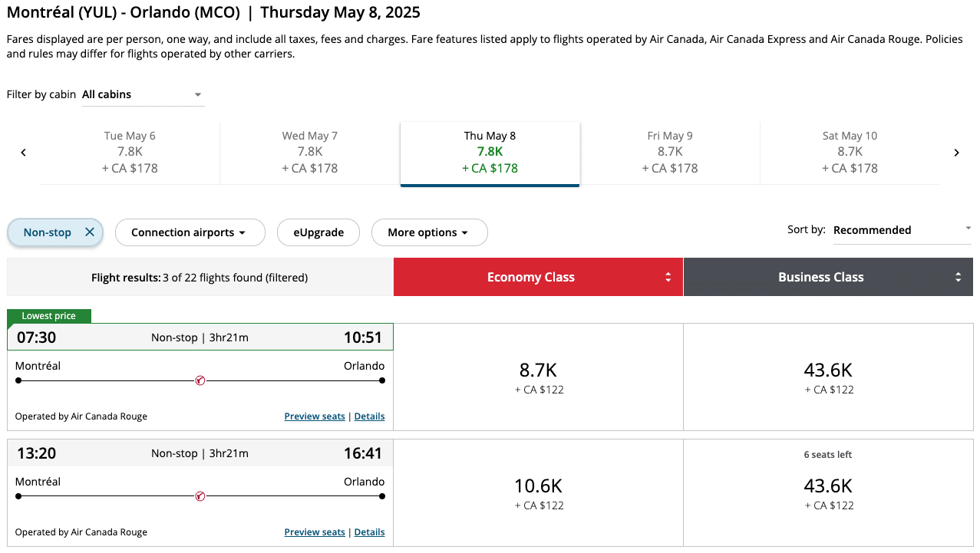
Task: Open Preview seats for 07:30 flight
Action: click(315, 416)
